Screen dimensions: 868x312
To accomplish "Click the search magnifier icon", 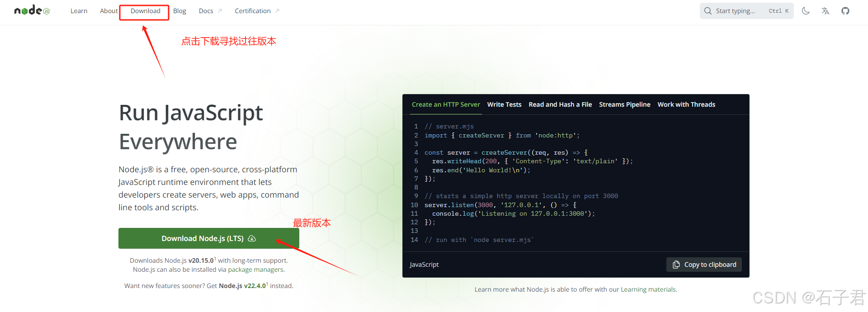I will click(708, 11).
